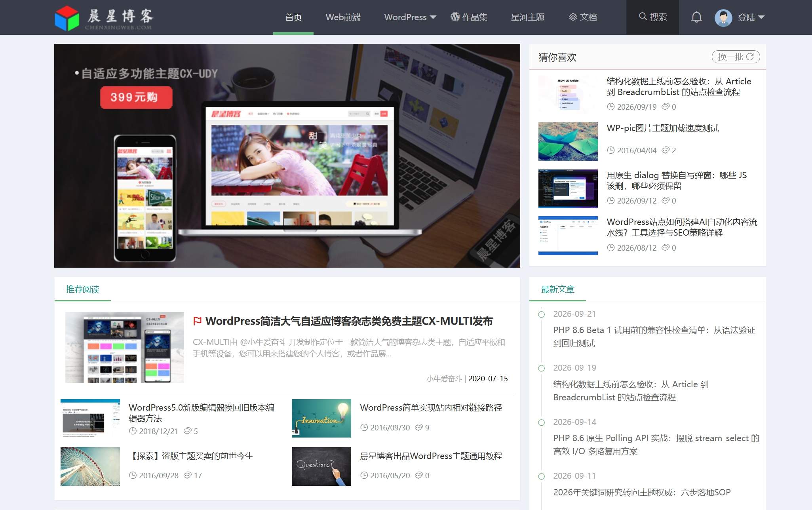812x510 pixels.
Task: Open 结构化数据上线前怎么验收 in 猜你喜欢
Action: [679, 87]
